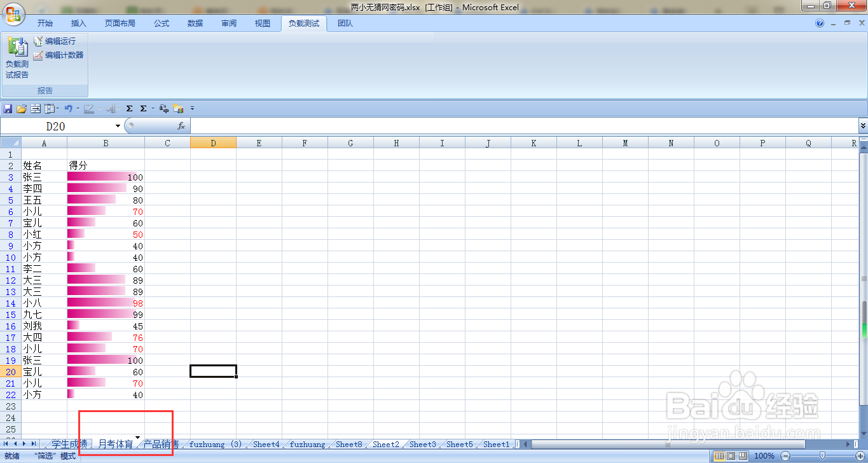This screenshot has width=868, height=463.
Task: Select the 产品销售 sheet tab
Action: tap(161, 445)
